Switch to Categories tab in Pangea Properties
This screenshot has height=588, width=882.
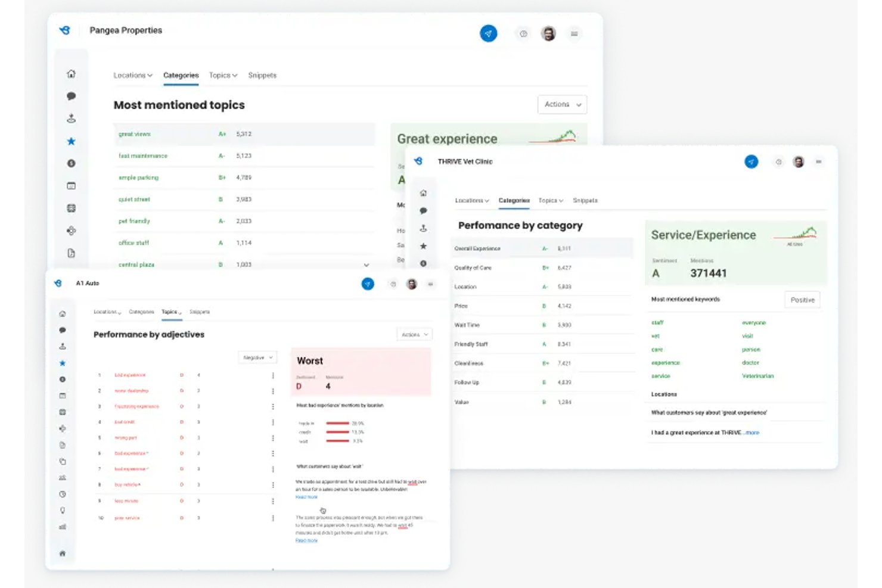(x=181, y=76)
